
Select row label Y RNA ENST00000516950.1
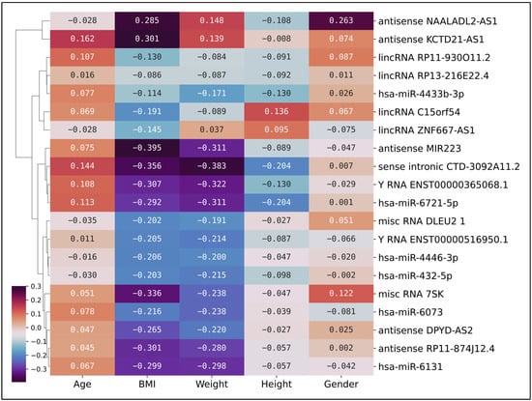[x=443, y=240]
